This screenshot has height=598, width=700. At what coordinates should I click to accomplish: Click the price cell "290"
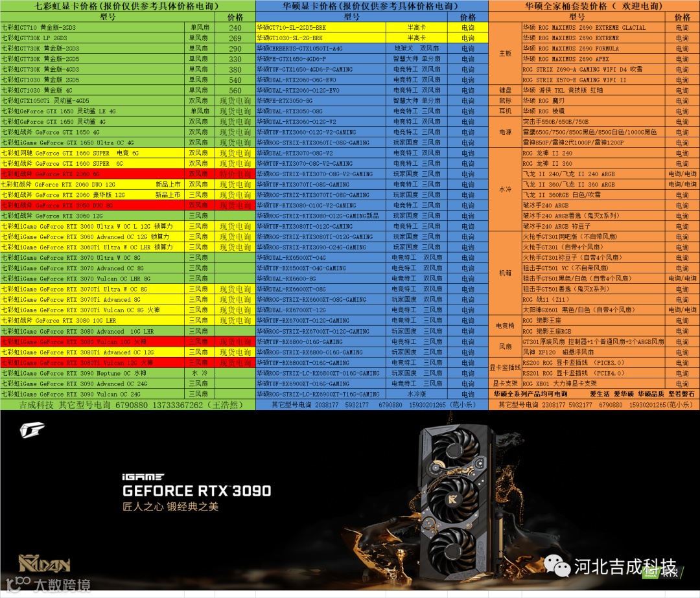(x=235, y=49)
